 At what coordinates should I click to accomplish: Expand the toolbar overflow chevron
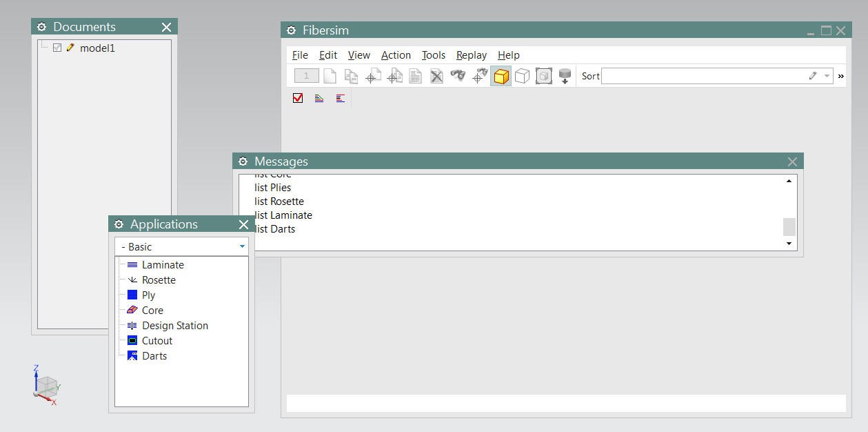839,76
